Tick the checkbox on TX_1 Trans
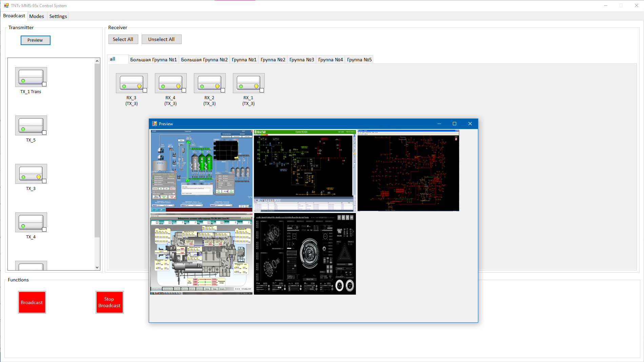The width and height of the screenshot is (644, 362). [44, 84]
